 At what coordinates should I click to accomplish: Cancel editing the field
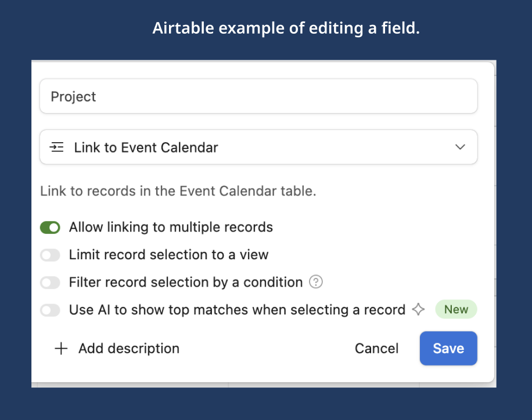(x=377, y=349)
